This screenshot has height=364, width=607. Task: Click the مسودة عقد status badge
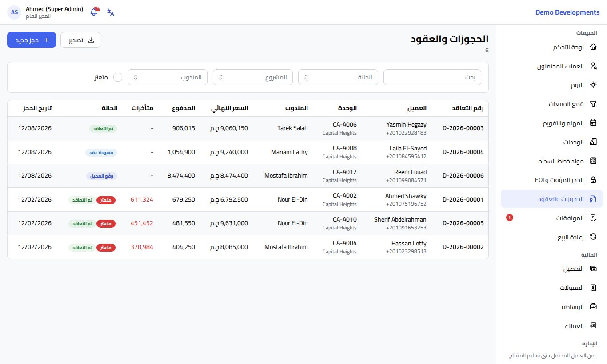101,152
